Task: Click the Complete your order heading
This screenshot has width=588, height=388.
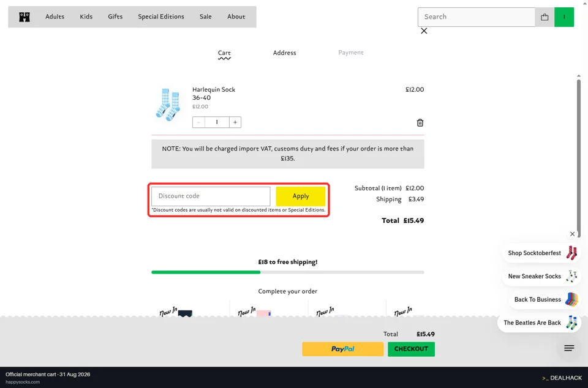Action: coord(288,291)
